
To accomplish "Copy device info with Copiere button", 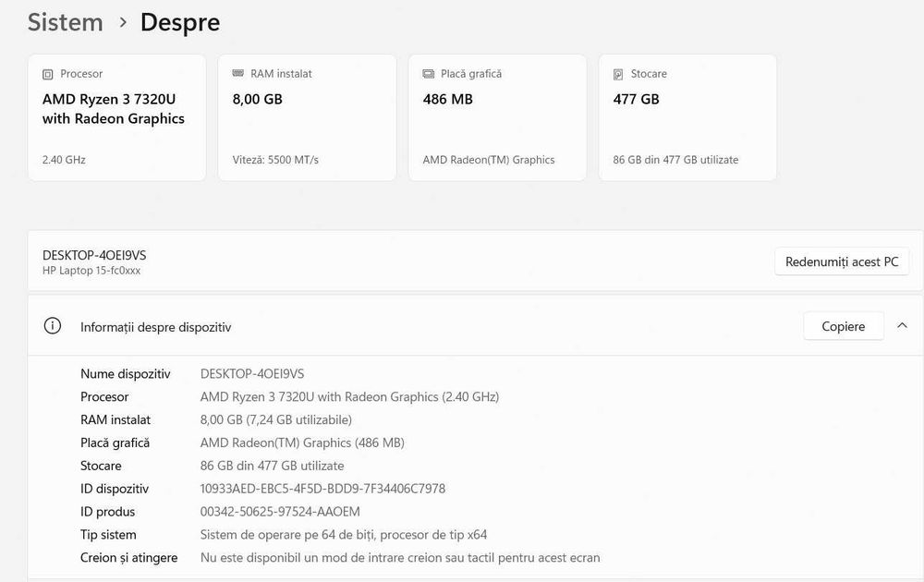I will [x=844, y=326].
